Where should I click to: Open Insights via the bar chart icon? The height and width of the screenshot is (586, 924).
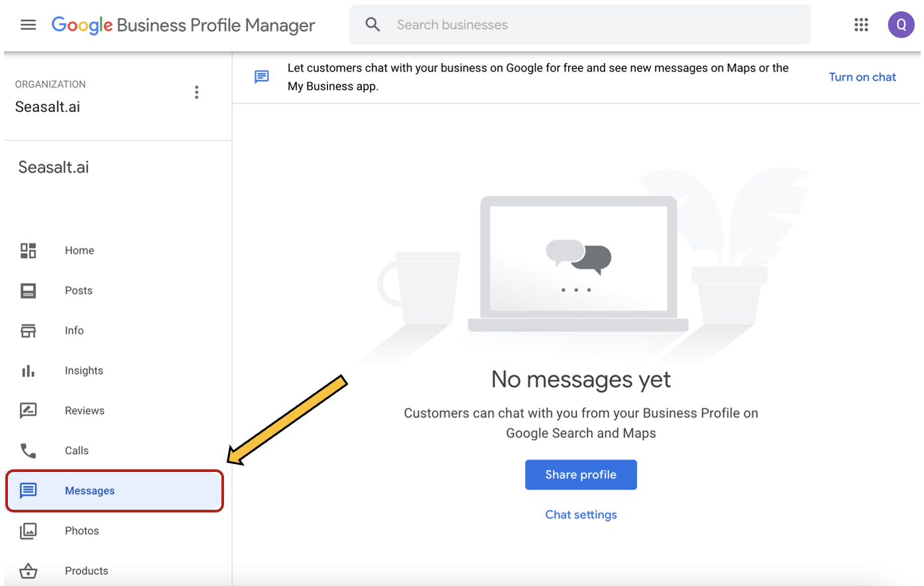28,371
